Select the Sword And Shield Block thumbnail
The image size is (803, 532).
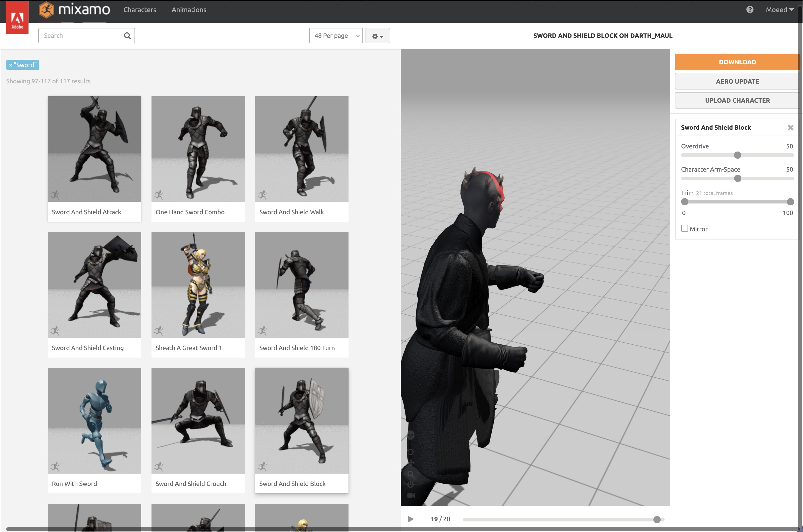click(x=302, y=421)
